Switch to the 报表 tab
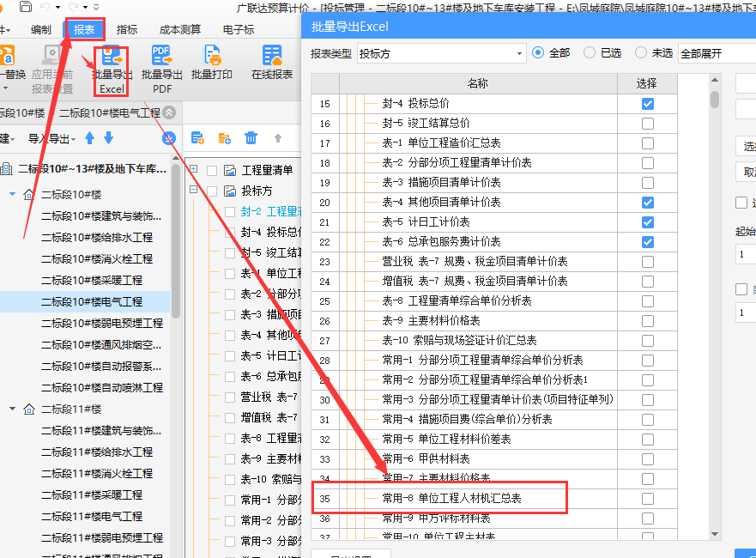 [84, 30]
